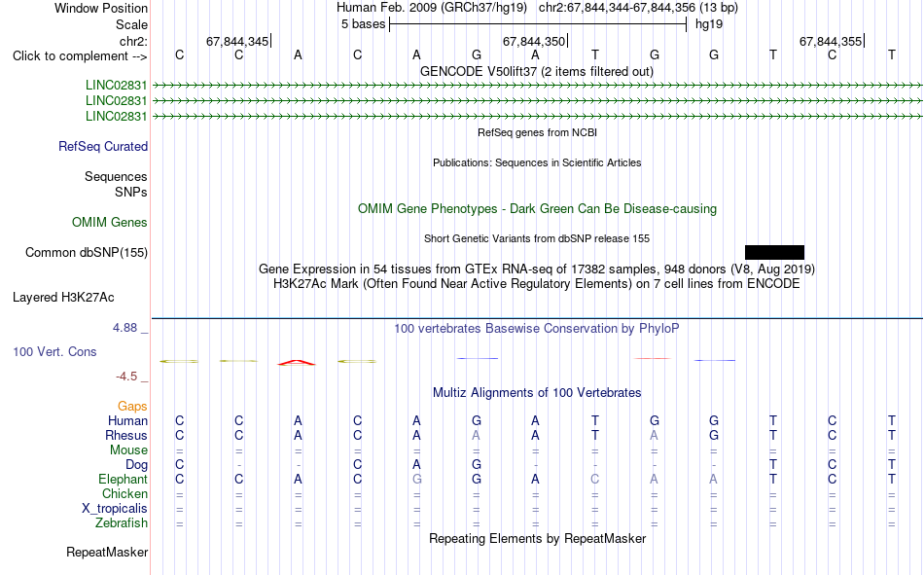Select the Mouse species label
The width and height of the screenshot is (924, 575).
tap(128, 449)
